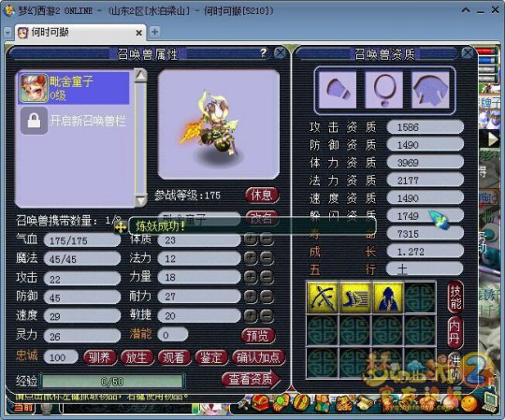The width and height of the screenshot is (505, 420).
Task: Open help question mark in attributes panel
Action: [x=263, y=52]
